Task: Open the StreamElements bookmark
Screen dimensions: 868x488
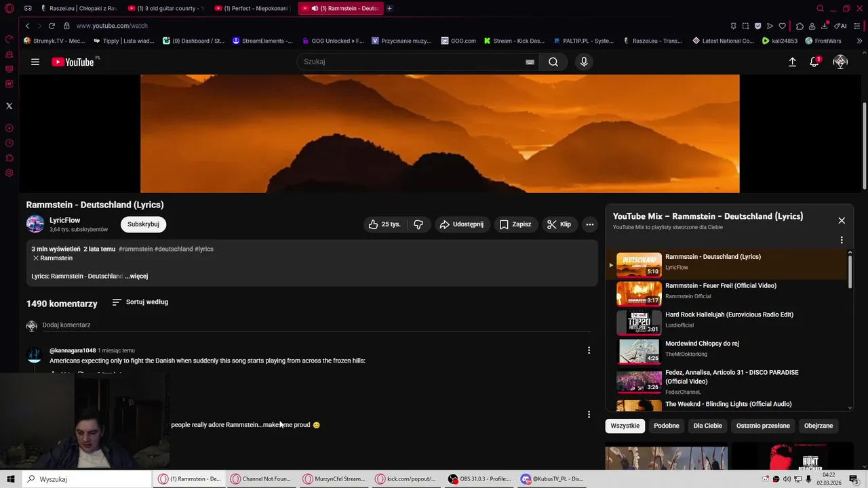Action: 262,41
